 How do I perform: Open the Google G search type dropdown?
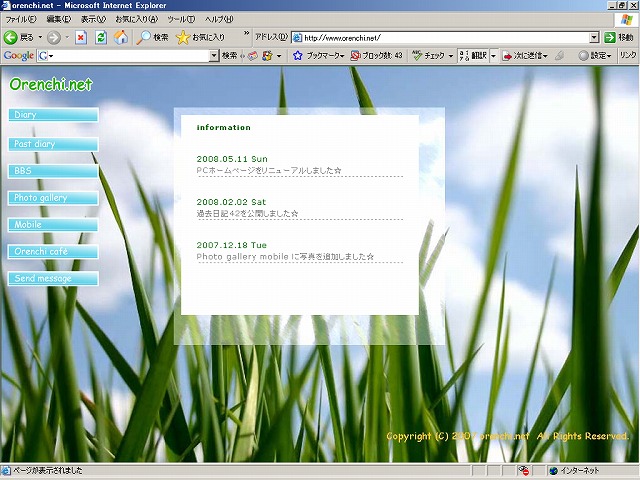click(x=46, y=56)
